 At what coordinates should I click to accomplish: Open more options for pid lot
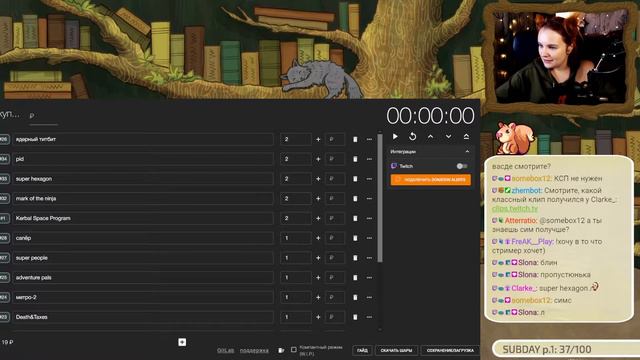click(x=369, y=159)
